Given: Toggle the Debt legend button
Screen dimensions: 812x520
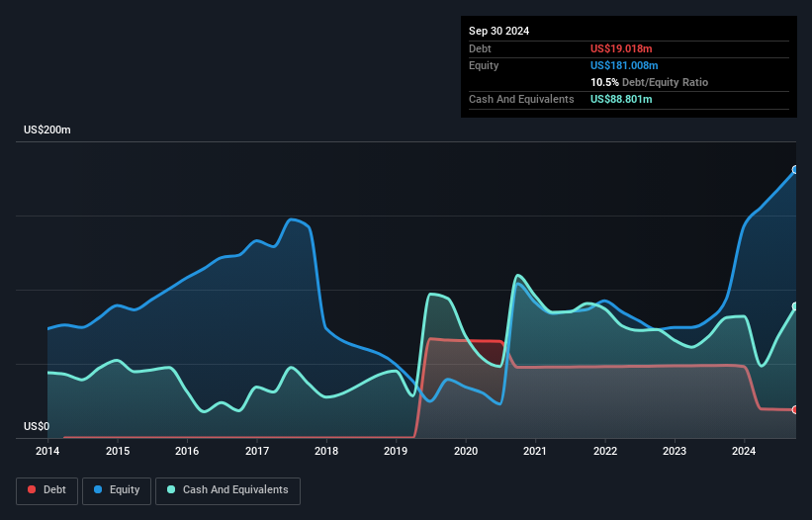Looking at the screenshot, I should 47,490.
